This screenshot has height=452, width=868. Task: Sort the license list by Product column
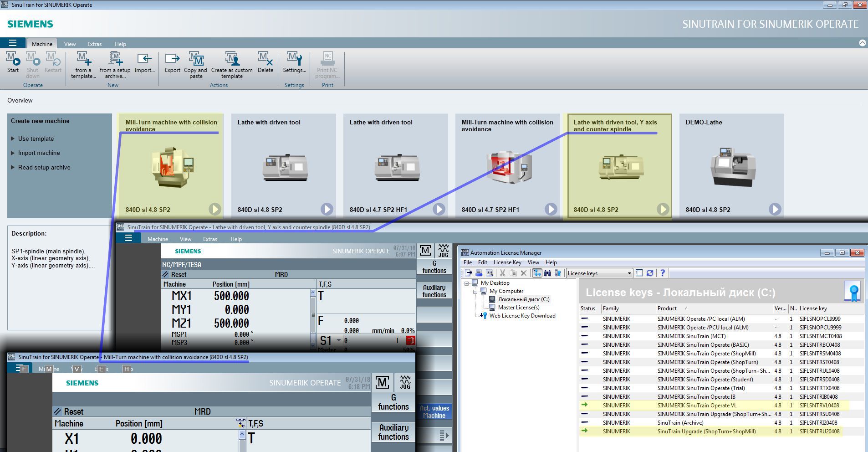[714, 308]
